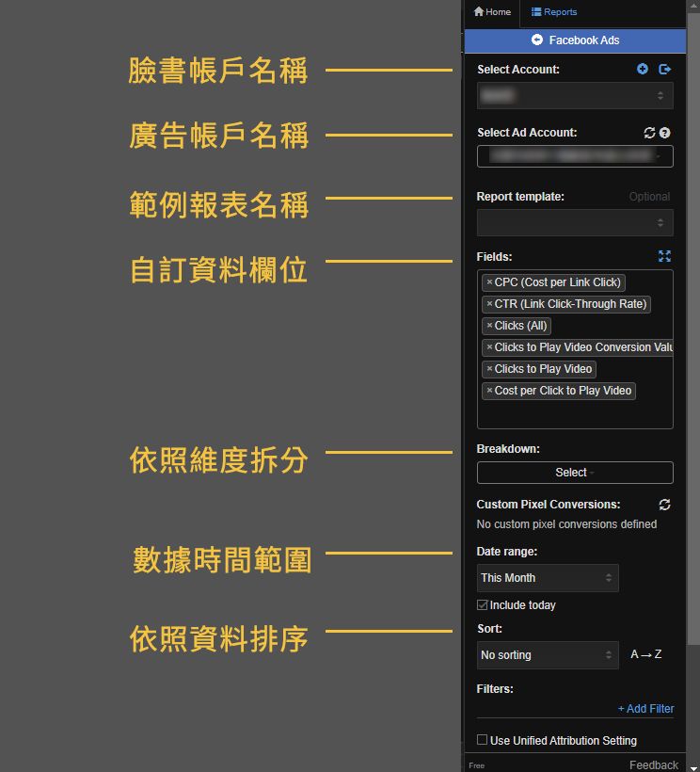Open the Report template dropdown
This screenshot has height=772, width=700.
pos(575,222)
